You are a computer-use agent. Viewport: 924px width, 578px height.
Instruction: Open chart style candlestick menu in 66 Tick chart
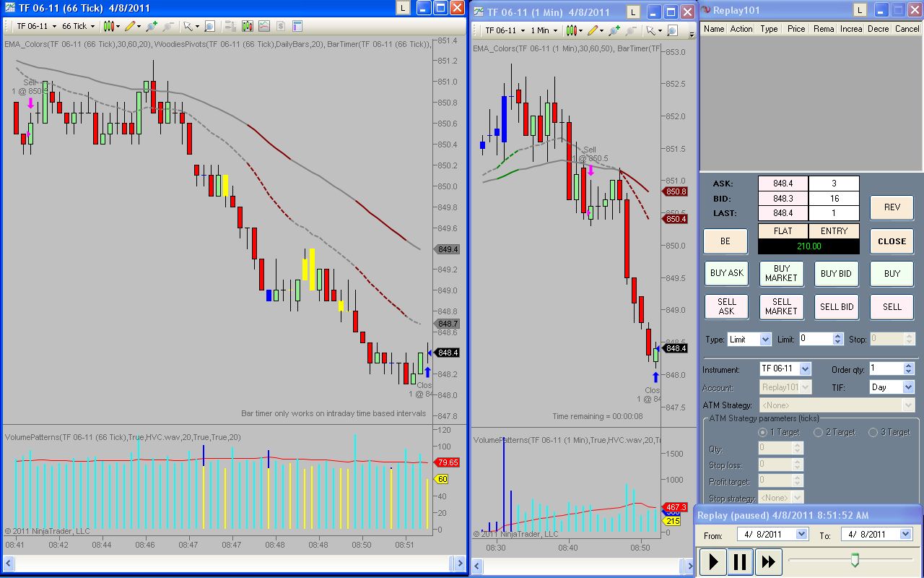tap(112, 26)
